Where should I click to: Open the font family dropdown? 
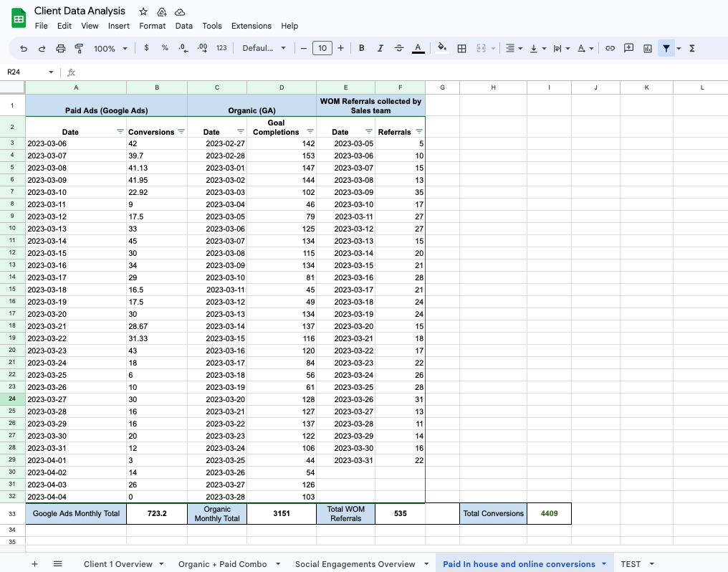point(264,48)
